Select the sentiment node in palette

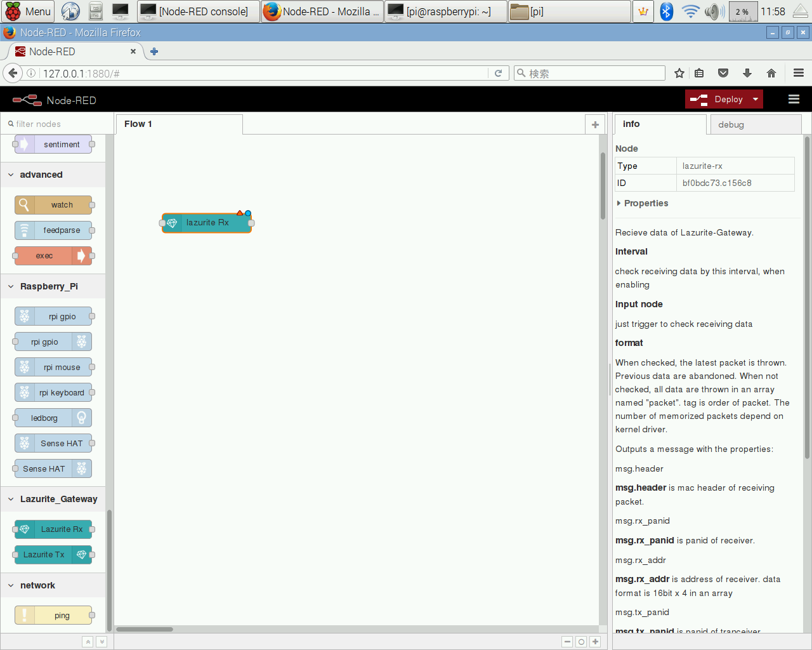point(53,144)
